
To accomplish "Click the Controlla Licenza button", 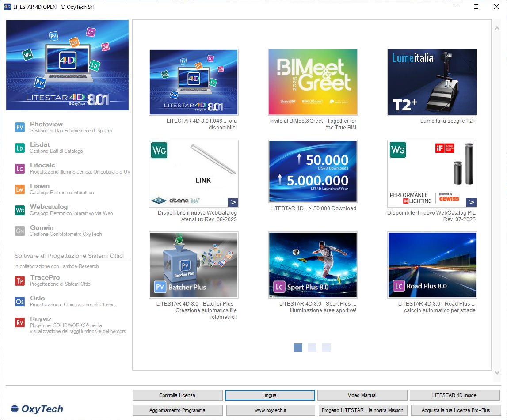I will (177, 395).
